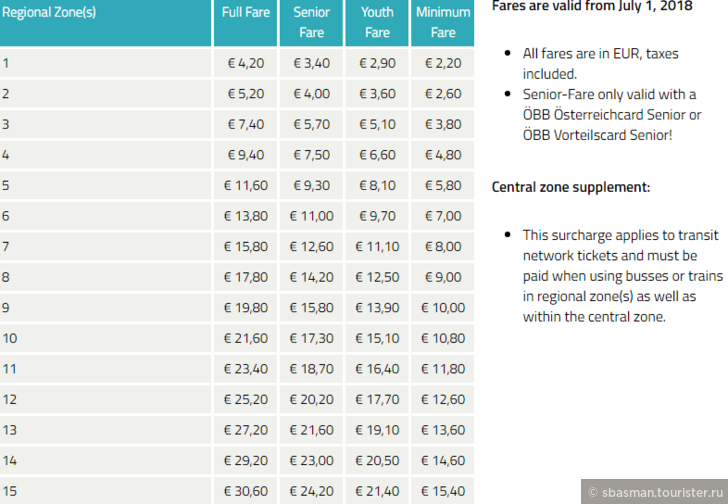The width and height of the screenshot is (728, 504).
Task: Click the ÖBB Vorteilscard Senior text
Action: click(x=596, y=135)
